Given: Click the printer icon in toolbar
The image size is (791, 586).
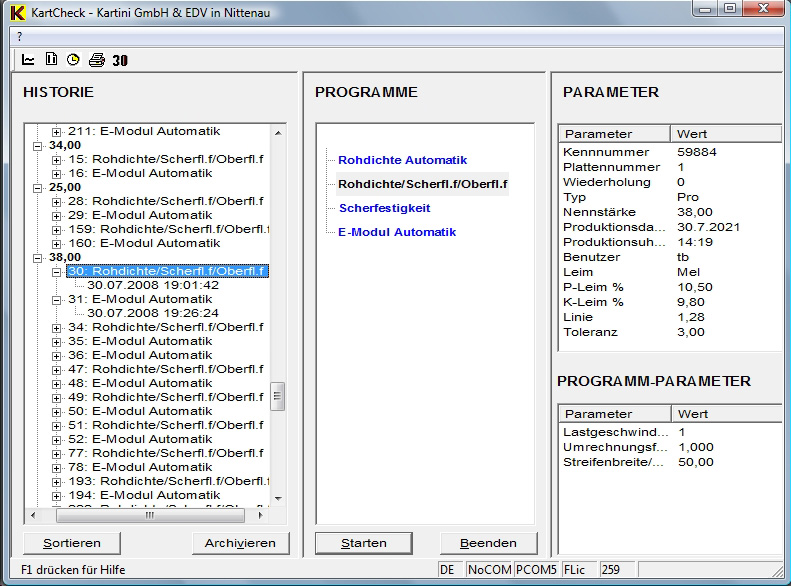Looking at the screenshot, I should (x=96, y=60).
